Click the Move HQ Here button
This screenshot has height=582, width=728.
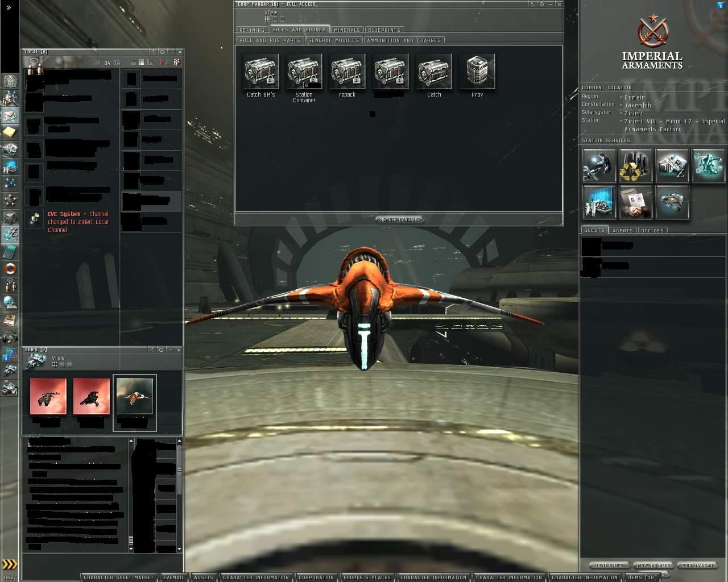[653, 565]
